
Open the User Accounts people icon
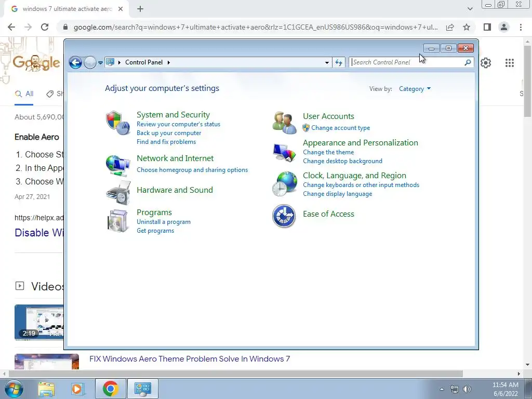pyautogui.click(x=284, y=123)
